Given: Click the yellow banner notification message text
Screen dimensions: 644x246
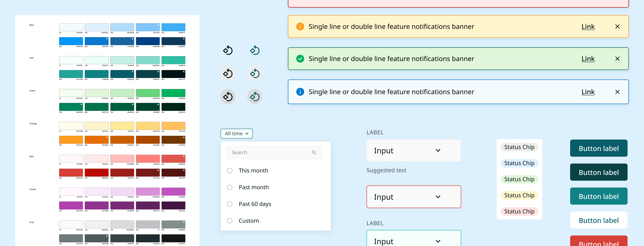Looking at the screenshot, I should tap(391, 26).
